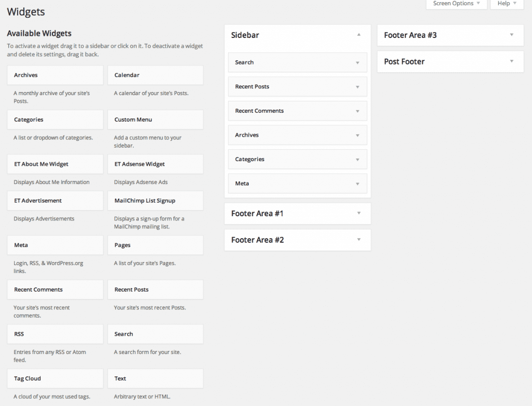Collapse the Sidebar widget area

(358, 35)
